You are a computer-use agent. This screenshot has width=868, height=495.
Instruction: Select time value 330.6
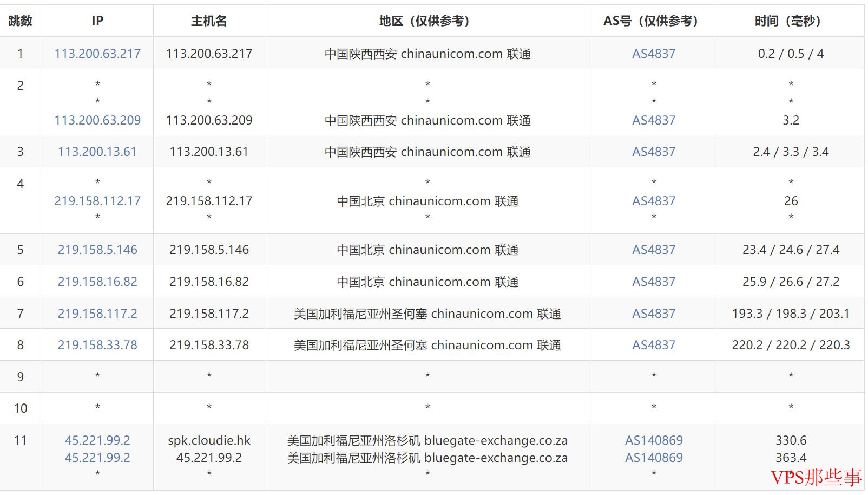coord(791,440)
